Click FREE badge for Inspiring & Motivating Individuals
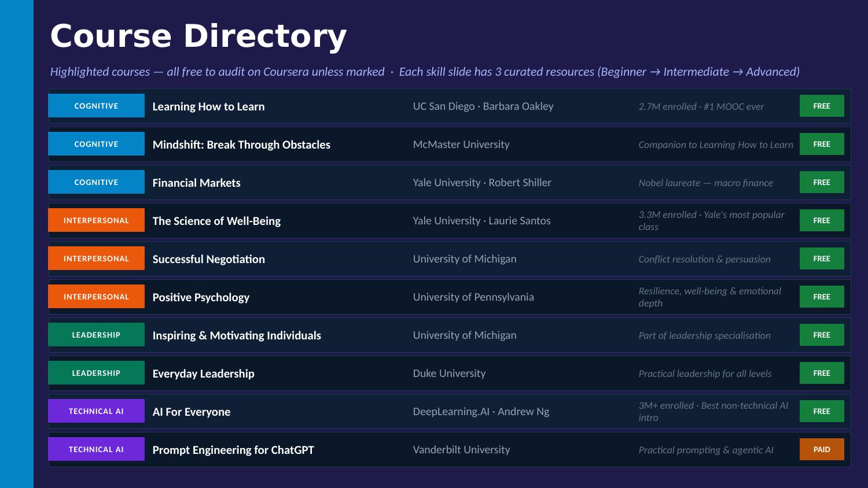Viewport: 868px width, 488px height. [822, 335]
